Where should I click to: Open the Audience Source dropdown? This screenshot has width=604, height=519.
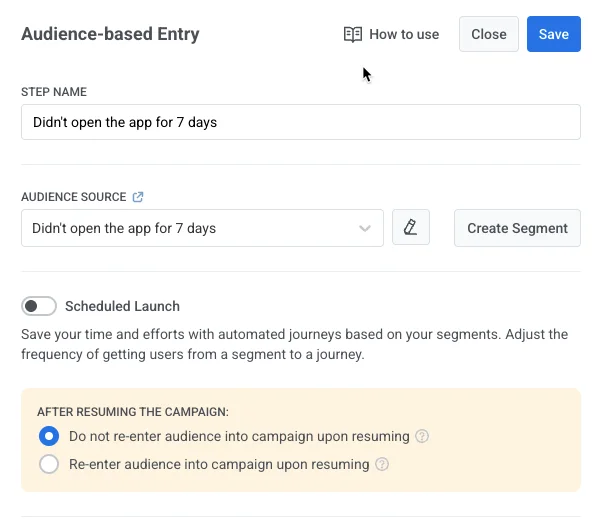click(x=200, y=228)
